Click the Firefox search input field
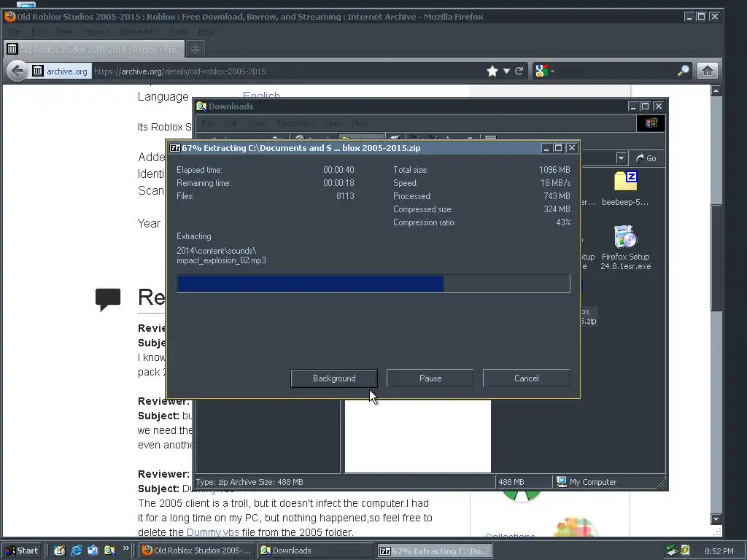The width and height of the screenshot is (747, 560). click(x=614, y=71)
